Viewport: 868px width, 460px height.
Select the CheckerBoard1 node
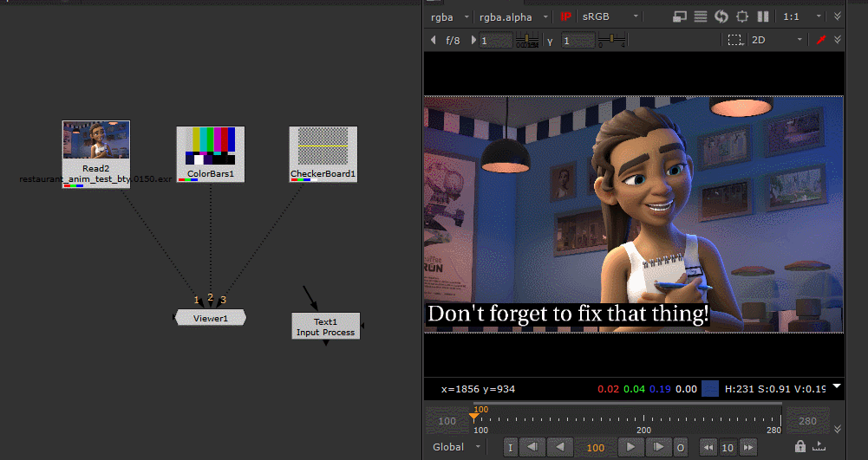pyautogui.click(x=323, y=154)
